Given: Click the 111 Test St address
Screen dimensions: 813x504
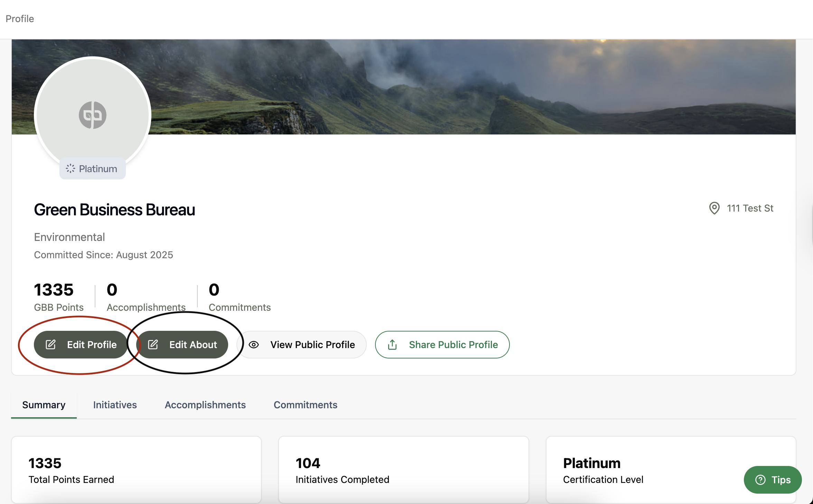Looking at the screenshot, I should [750, 208].
